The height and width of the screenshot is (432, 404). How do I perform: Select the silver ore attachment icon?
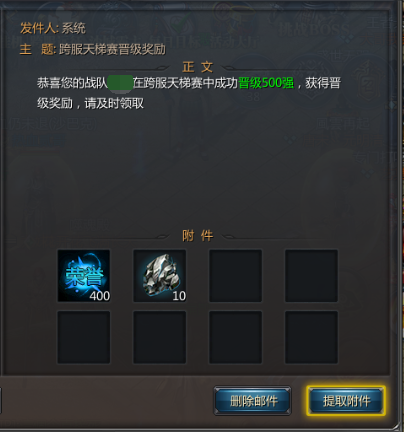(160, 276)
